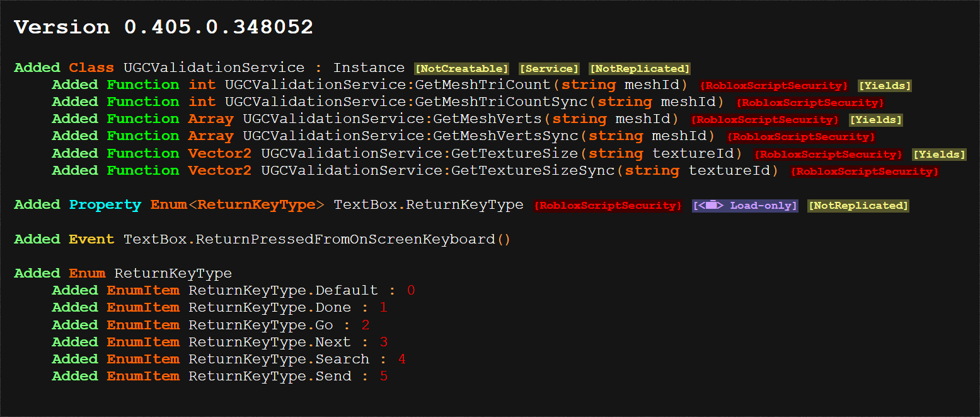Click the [Service] tag

[549, 68]
